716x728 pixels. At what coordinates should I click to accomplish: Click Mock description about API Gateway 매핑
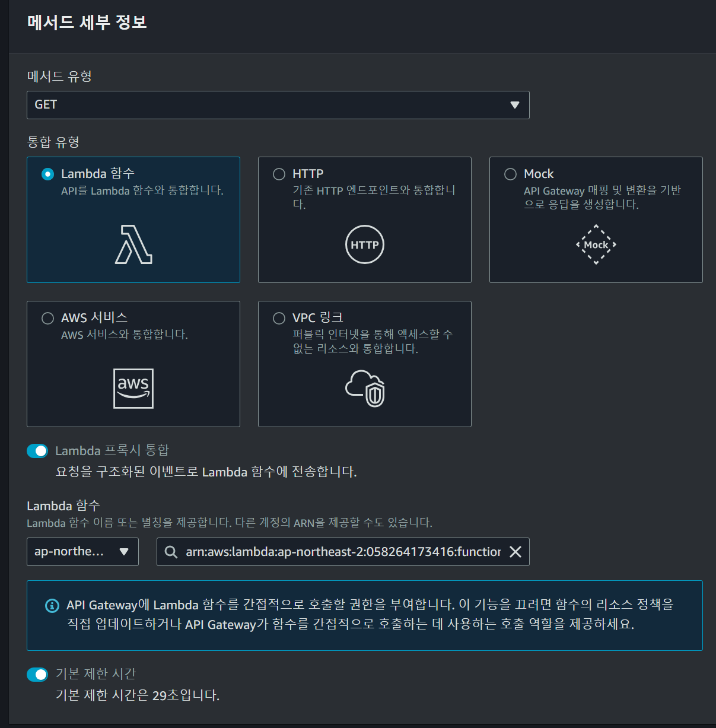(602, 197)
